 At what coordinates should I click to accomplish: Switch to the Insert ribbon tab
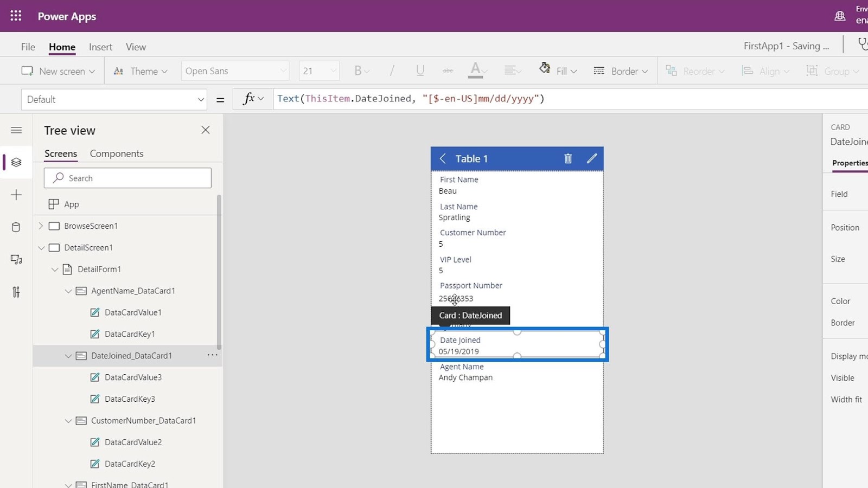click(100, 47)
